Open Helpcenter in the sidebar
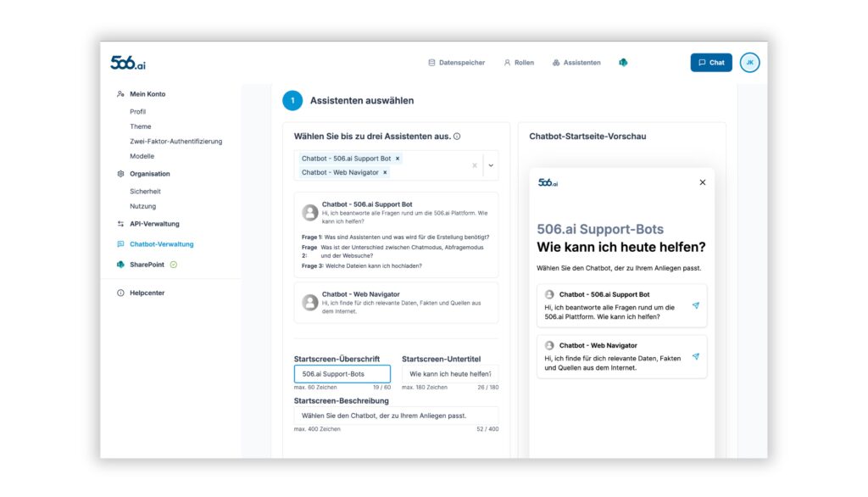The width and height of the screenshot is (868, 497). click(147, 293)
